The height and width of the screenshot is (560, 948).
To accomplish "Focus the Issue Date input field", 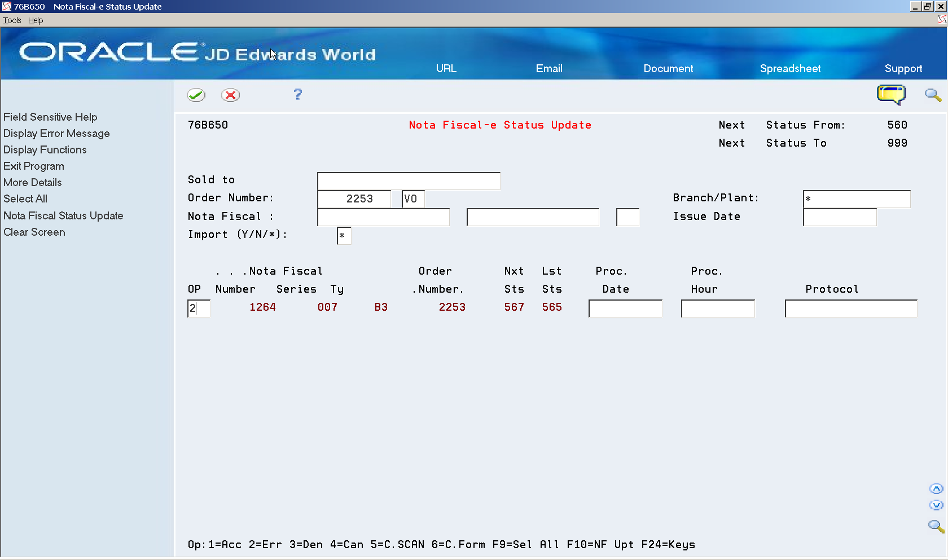I will point(840,217).
